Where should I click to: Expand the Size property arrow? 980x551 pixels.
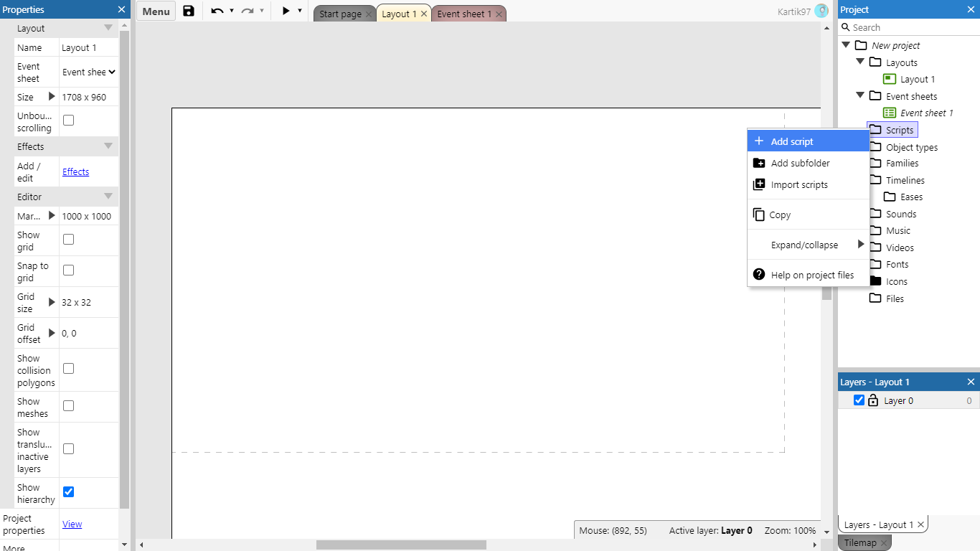click(52, 96)
